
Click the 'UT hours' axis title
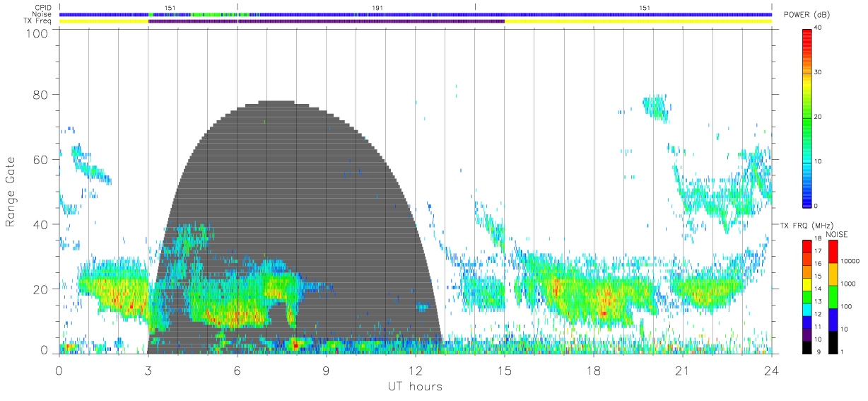tap(414, 386)
